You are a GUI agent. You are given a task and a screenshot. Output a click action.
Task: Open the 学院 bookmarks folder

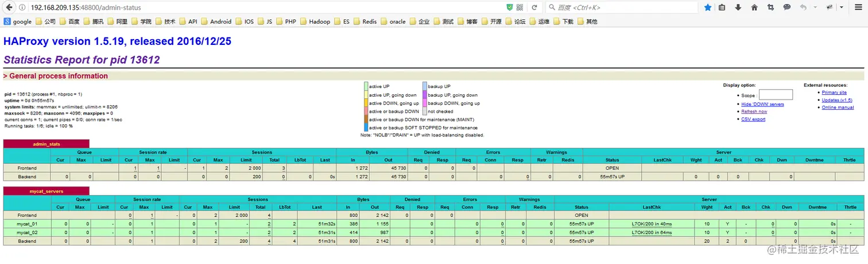[141, 21]
